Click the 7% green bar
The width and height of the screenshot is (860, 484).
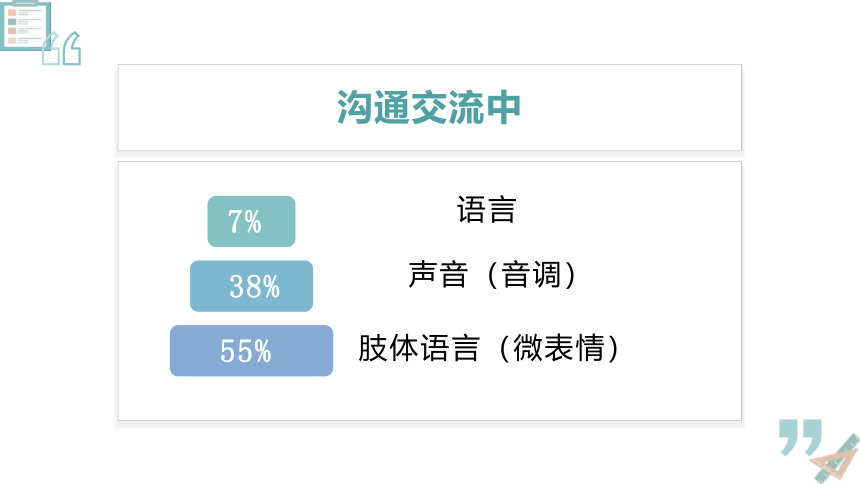click(x=251, y=221)
